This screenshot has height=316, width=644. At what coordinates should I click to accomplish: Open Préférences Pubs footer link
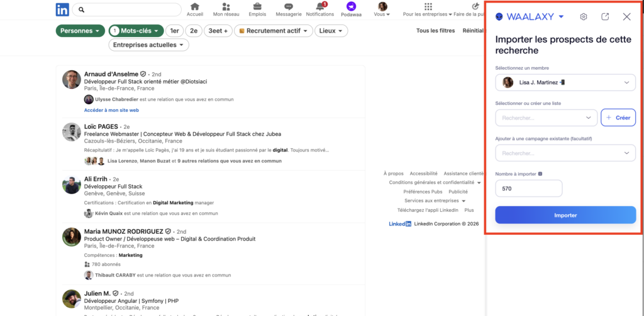423,192
